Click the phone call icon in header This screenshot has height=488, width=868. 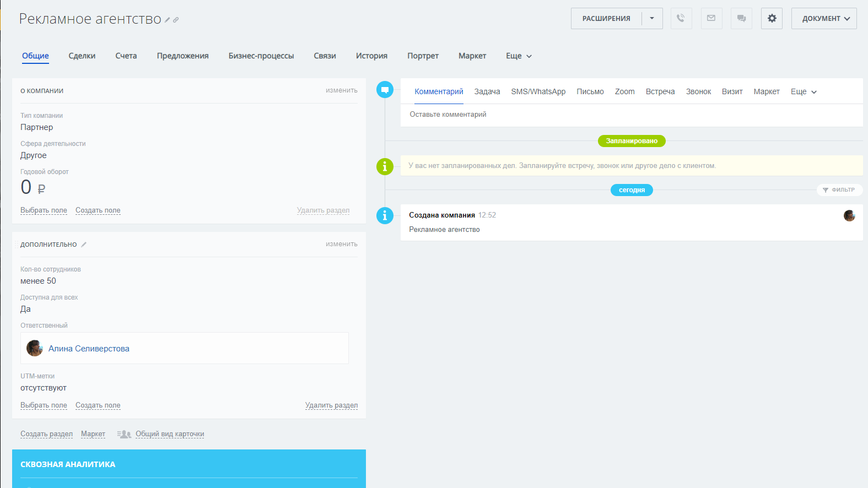[x=681, y=18]
